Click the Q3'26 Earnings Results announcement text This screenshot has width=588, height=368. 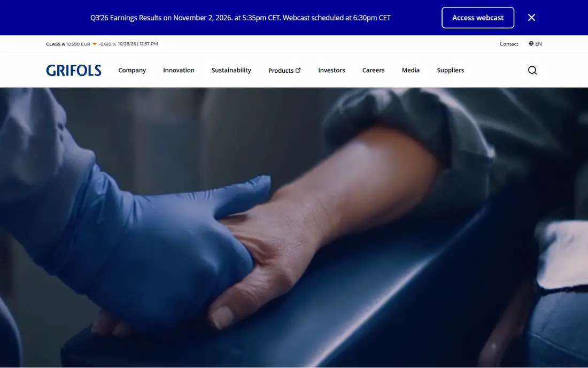241,18
